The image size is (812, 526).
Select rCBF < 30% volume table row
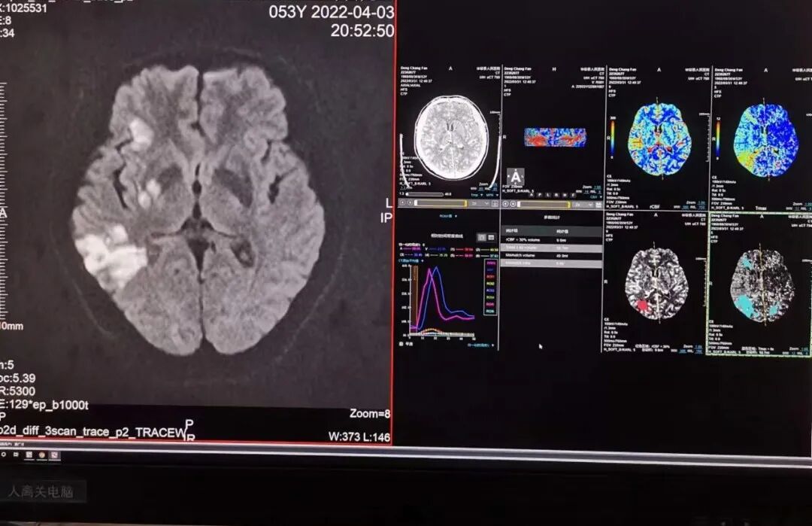551,240
